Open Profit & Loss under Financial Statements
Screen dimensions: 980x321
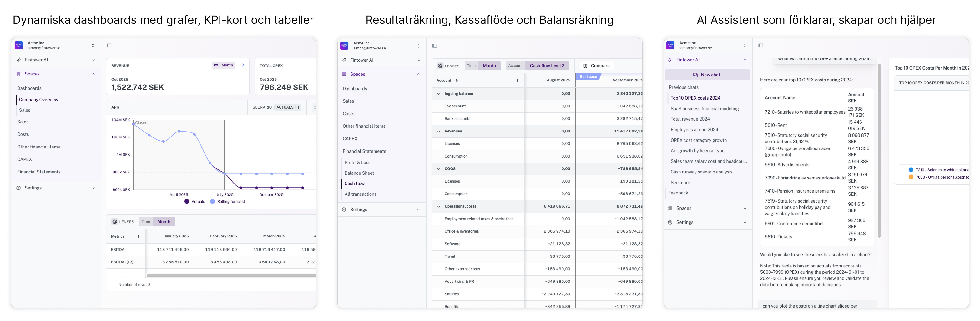357,163
